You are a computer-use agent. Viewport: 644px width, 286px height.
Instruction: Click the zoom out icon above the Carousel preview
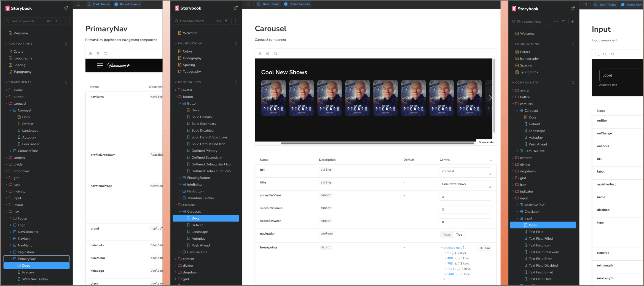click(268, 54)
